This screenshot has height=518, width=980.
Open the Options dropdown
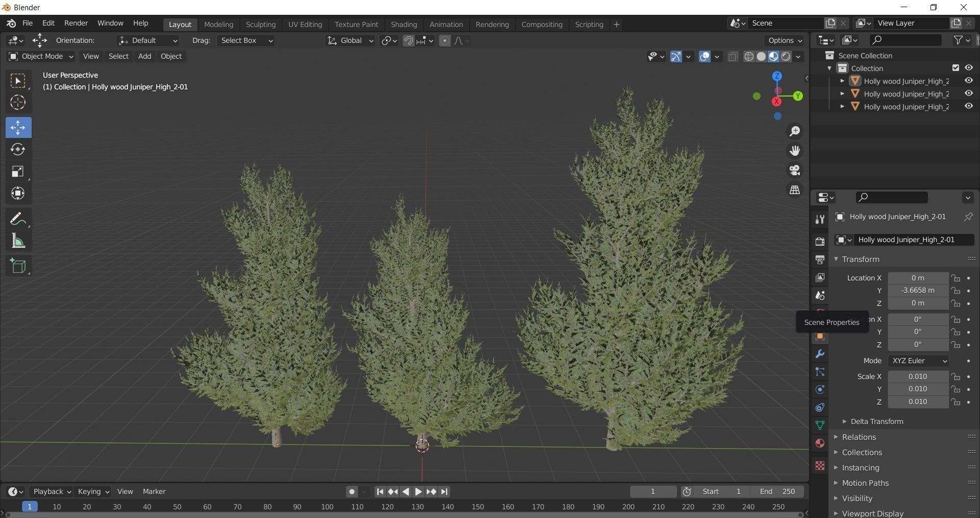point(785,40)
